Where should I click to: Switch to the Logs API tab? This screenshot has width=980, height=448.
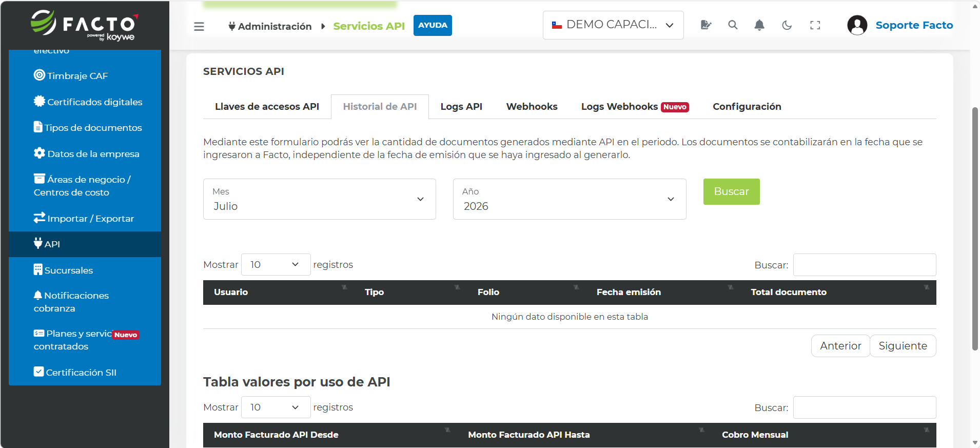[461, 106]
